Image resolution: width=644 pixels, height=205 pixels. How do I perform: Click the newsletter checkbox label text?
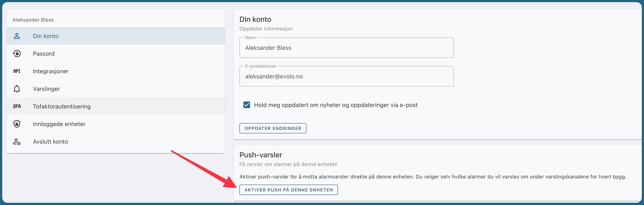coord(336,105)
